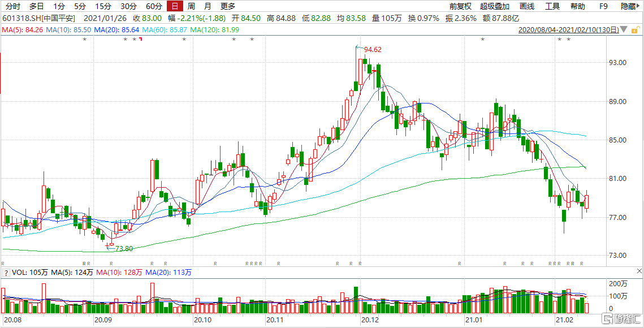Click the turnover rate 换 0.97%
Screen dimensions: 644x328
pyautogui.click(x=423, y=18)
